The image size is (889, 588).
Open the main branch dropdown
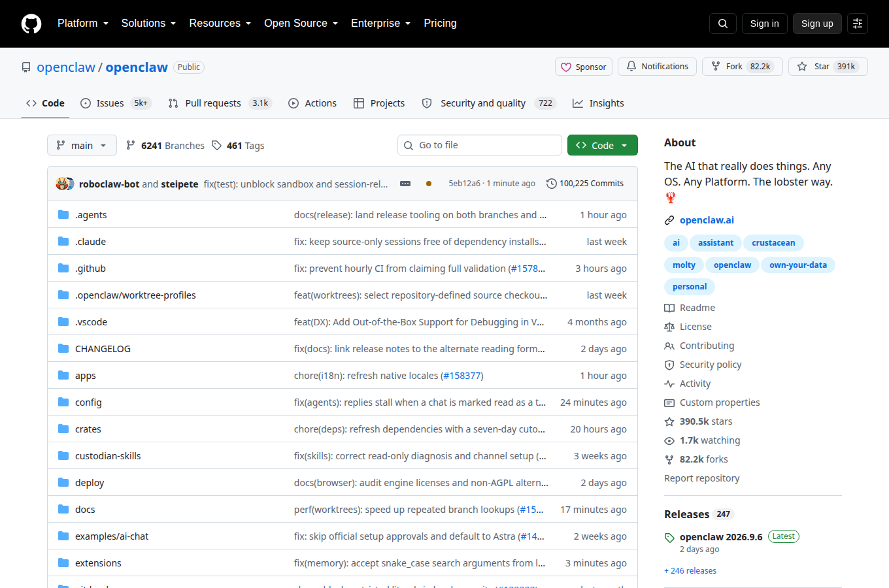pos(82,145)
